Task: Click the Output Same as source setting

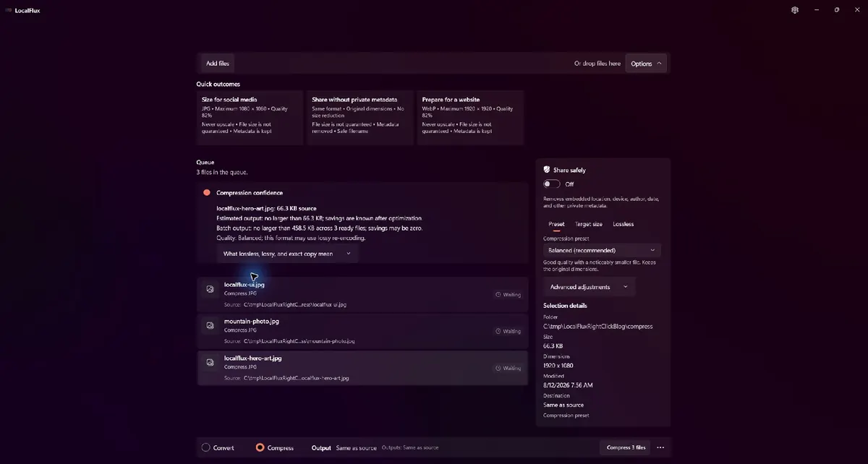Action: pos(344,448)
